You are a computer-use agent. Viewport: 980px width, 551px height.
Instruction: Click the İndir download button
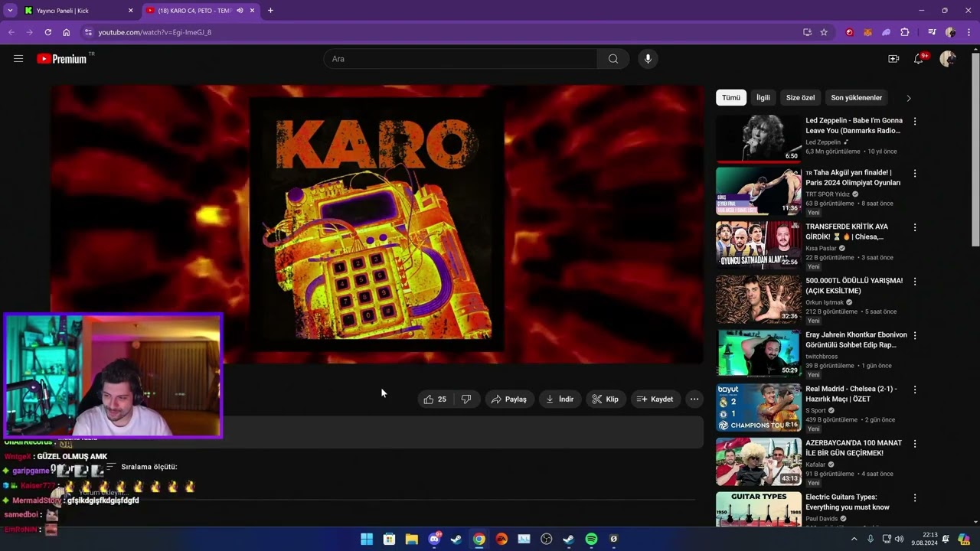560,399
